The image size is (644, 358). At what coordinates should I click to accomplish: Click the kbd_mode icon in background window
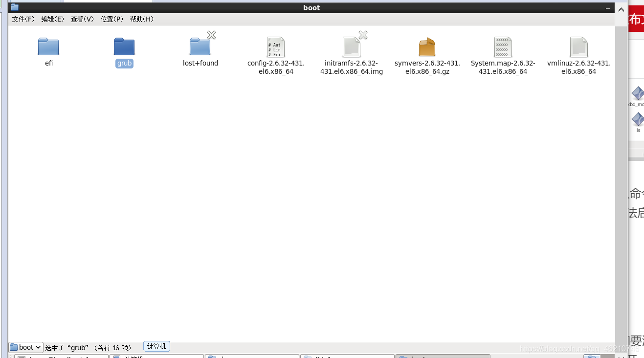(638, 93)
